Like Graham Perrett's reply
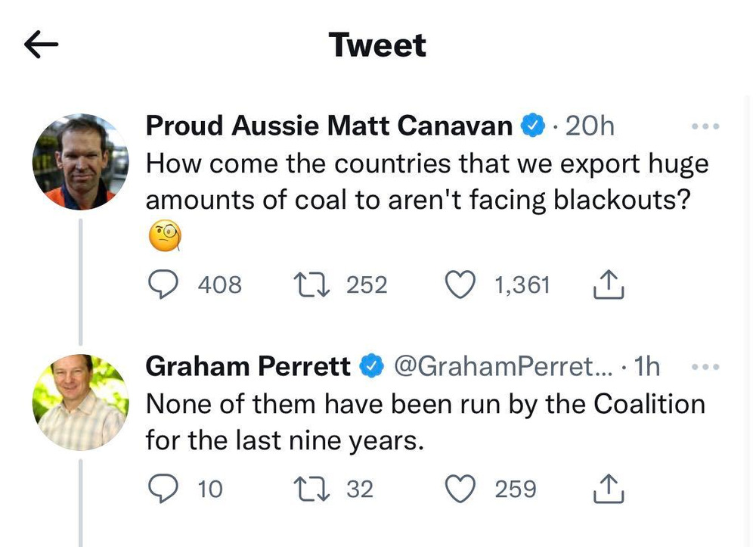Viewport: 756px width, 547px height. [x=458, y=489]
